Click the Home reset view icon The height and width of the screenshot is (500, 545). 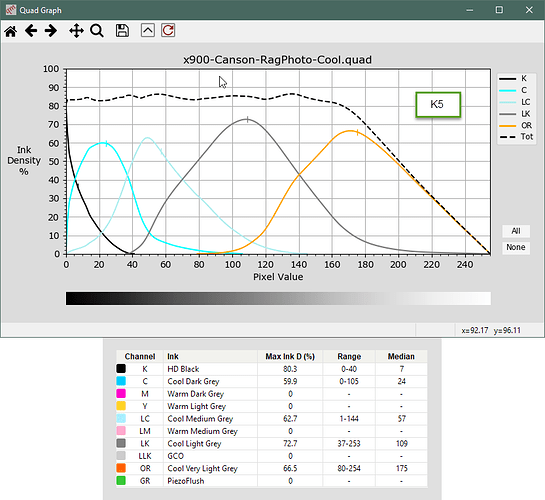pos(10,31)
